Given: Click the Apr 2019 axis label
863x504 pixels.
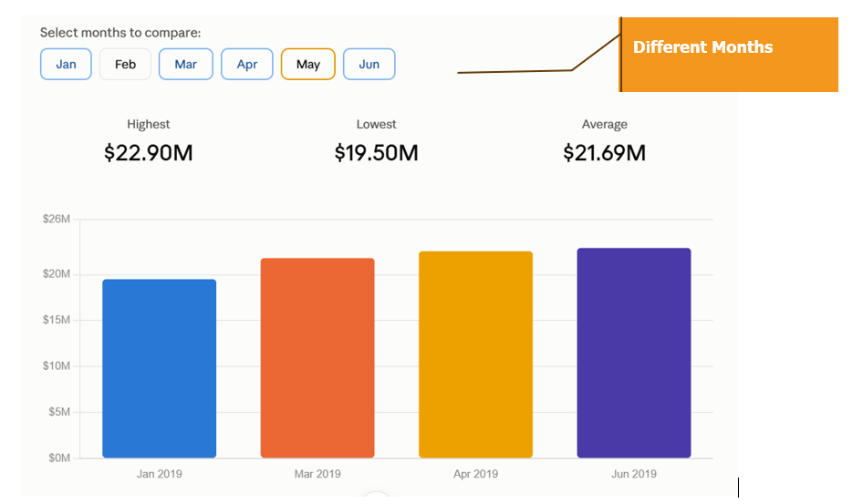Looking at the screenshot, I should pos(475,474).
